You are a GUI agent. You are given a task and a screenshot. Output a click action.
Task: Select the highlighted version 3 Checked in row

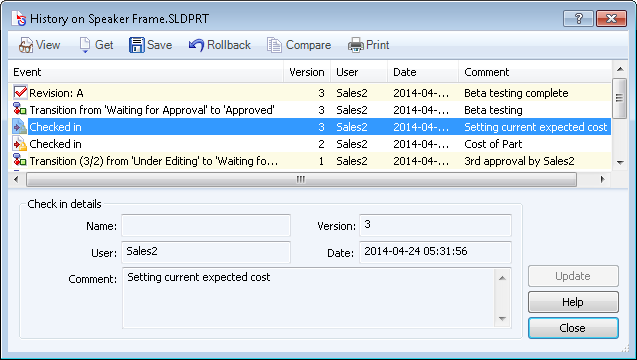click(x=310, y=127)
